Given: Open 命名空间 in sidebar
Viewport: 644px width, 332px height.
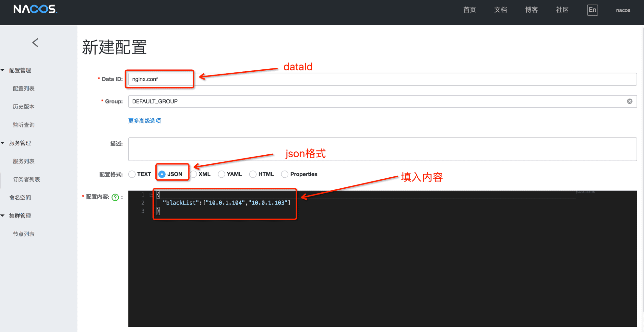Looking at the screenshot, I should click(x=20, y=197).
